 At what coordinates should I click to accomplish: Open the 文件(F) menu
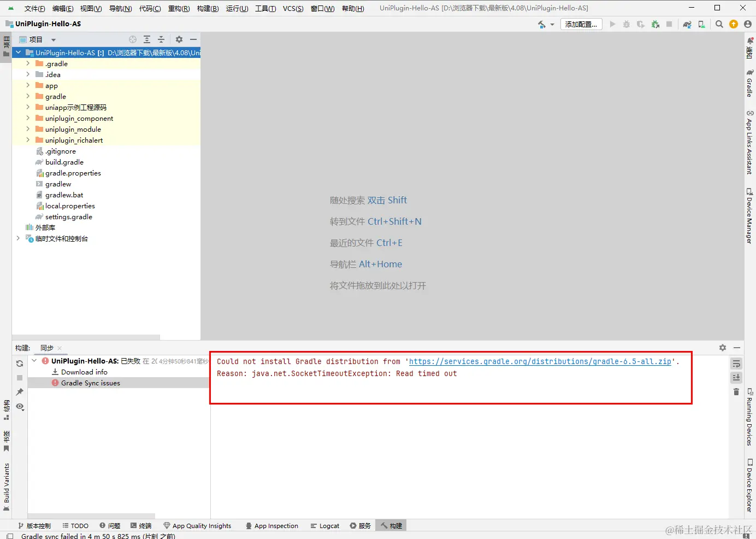pyautogui.click(x=35, y=8)
